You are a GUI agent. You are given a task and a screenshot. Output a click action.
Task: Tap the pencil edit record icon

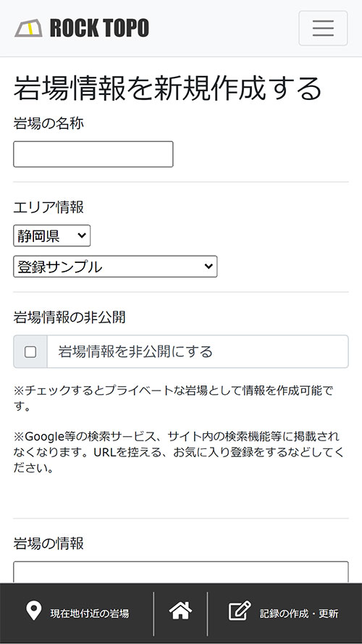[x=240, y=611]
